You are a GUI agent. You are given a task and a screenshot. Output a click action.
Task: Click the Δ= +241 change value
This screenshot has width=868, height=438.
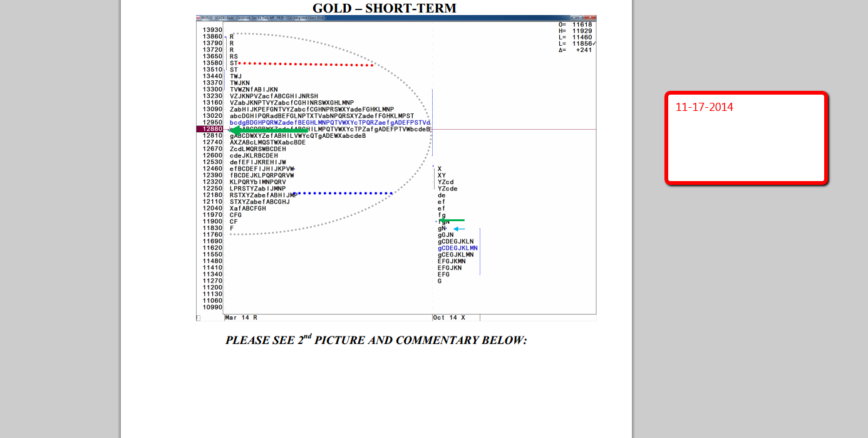click(x=575, y=50)
